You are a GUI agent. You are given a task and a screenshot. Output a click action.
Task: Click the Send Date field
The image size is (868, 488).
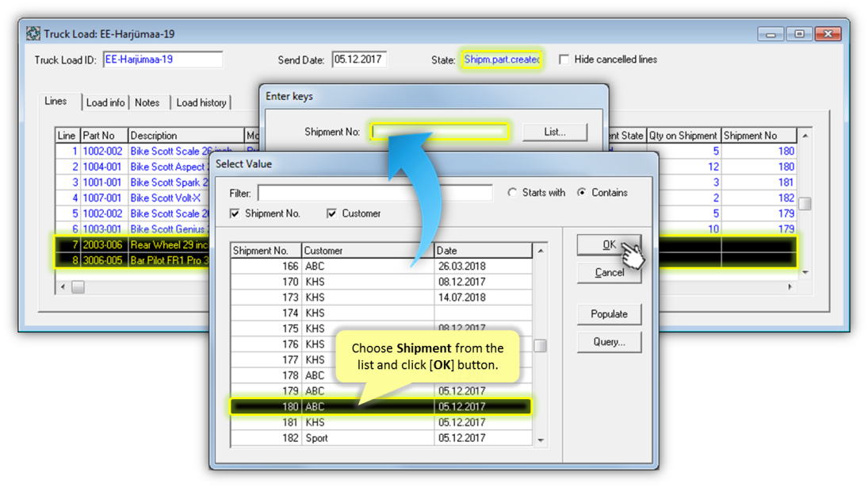[359, 60]
